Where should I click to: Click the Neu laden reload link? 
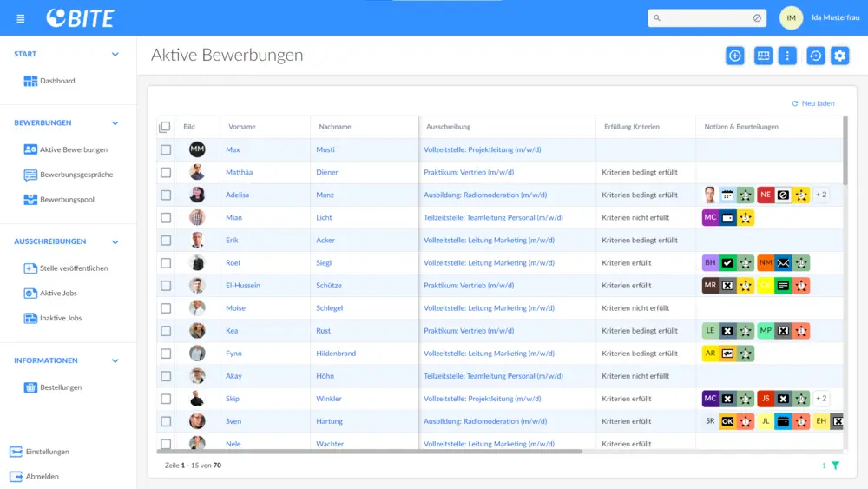(x=813, y=103)
